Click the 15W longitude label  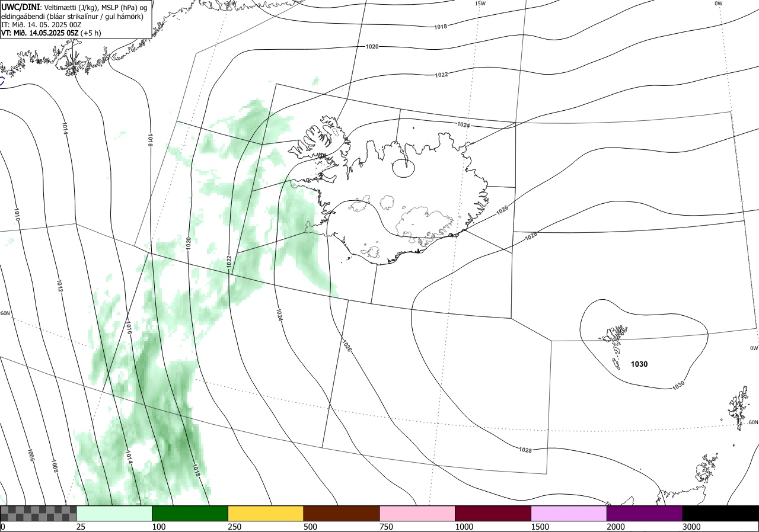[x=480, y=4]
